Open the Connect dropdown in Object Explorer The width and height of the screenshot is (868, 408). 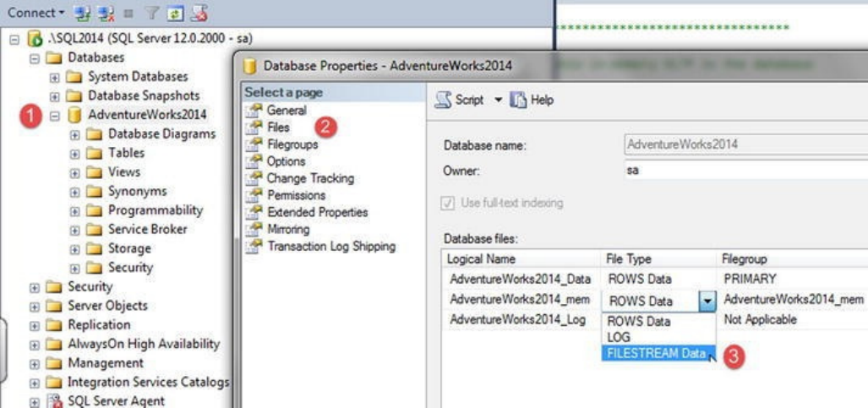(35, 13)
